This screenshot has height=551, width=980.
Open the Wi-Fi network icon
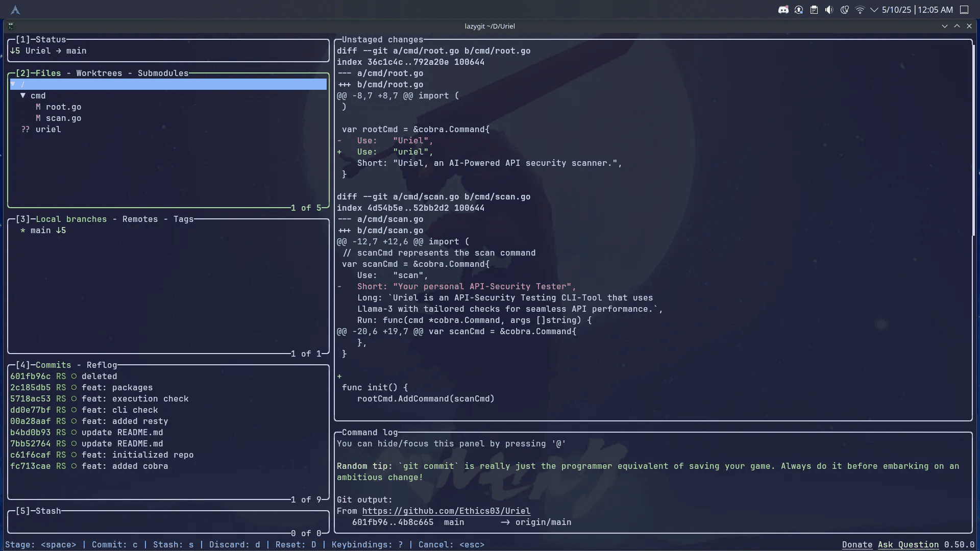tap(860, 10)
